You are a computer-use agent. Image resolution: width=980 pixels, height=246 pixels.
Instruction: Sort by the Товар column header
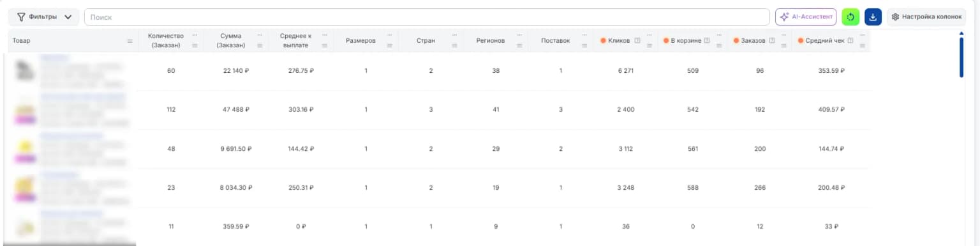click(21, 41)
